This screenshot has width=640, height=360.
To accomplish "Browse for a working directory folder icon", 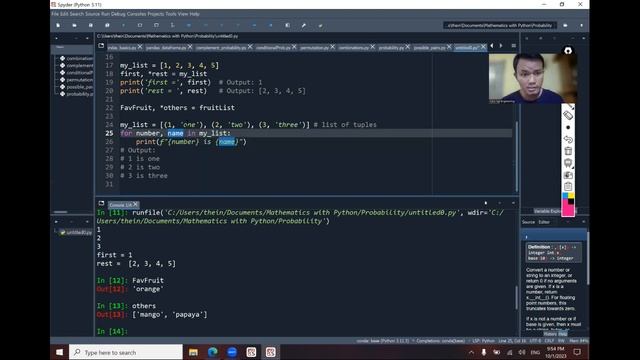I will [x=565, y=25].
